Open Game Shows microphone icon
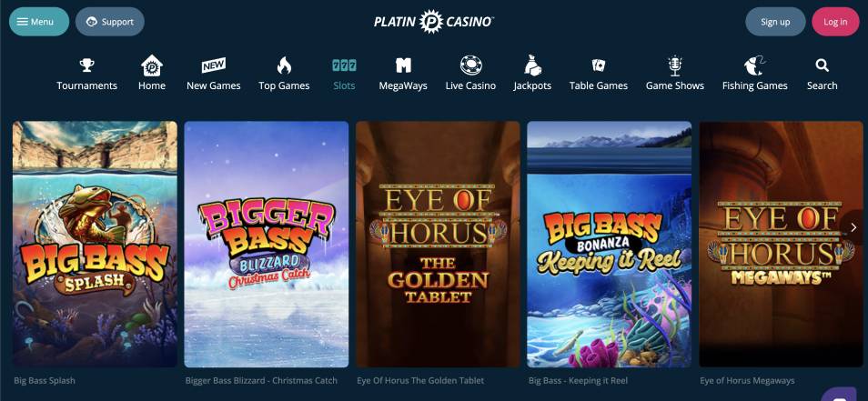Screen dimensions: 868x401 click(x=675, y=65)
